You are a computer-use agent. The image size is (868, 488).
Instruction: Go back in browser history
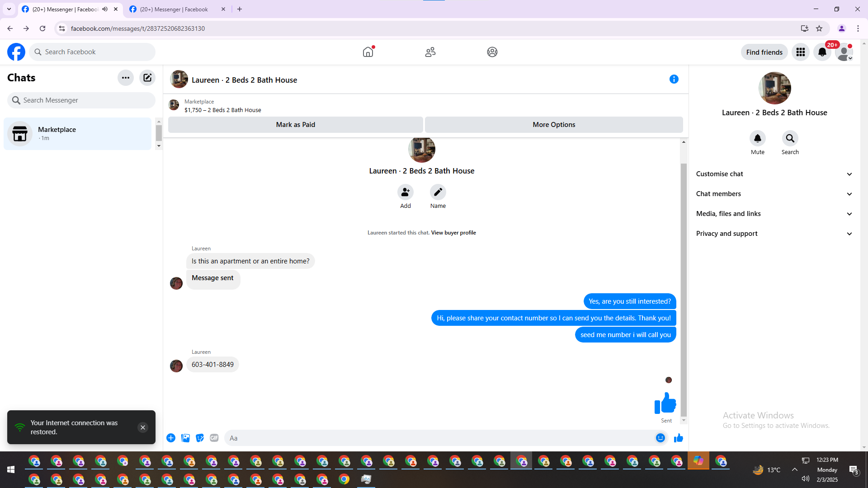10,28
